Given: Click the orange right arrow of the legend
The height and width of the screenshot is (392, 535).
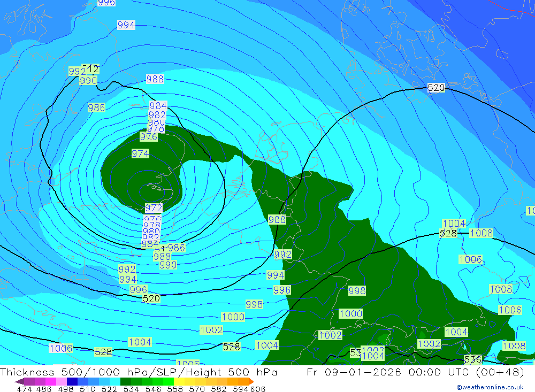Looking at the screenshot, I should 250,381.
